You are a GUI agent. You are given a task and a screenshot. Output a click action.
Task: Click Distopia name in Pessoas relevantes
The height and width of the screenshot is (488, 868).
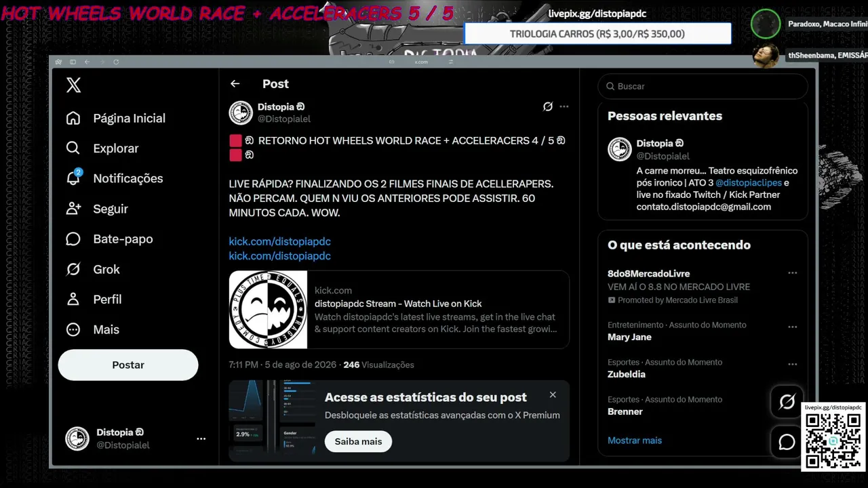660,143
